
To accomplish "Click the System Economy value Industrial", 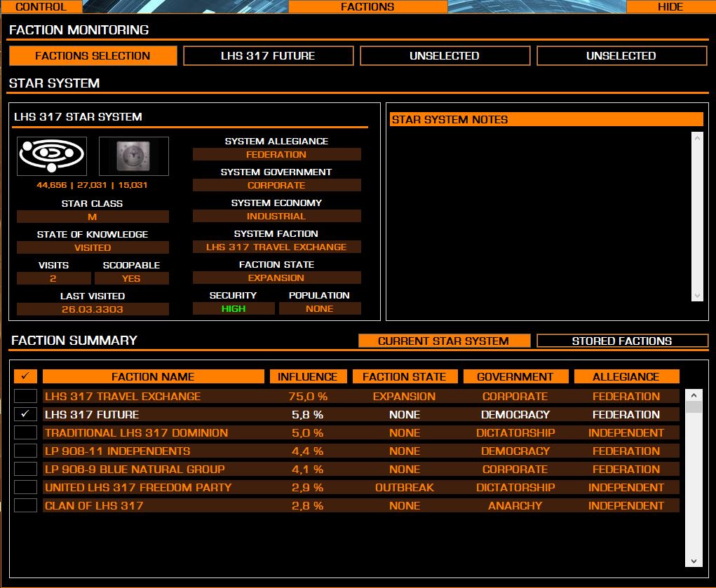I will 277,216.
